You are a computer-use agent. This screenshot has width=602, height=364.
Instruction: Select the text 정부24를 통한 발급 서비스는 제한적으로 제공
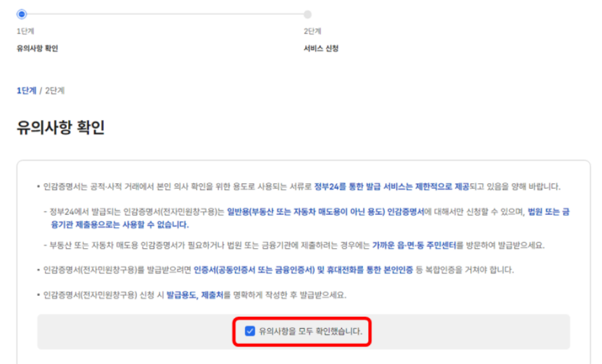[x=391, y=187]
